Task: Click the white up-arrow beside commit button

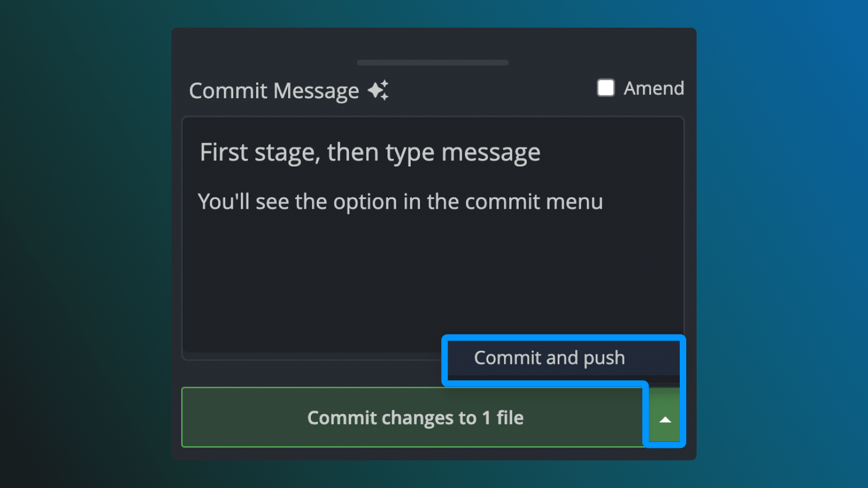Action: coord(665,420)
